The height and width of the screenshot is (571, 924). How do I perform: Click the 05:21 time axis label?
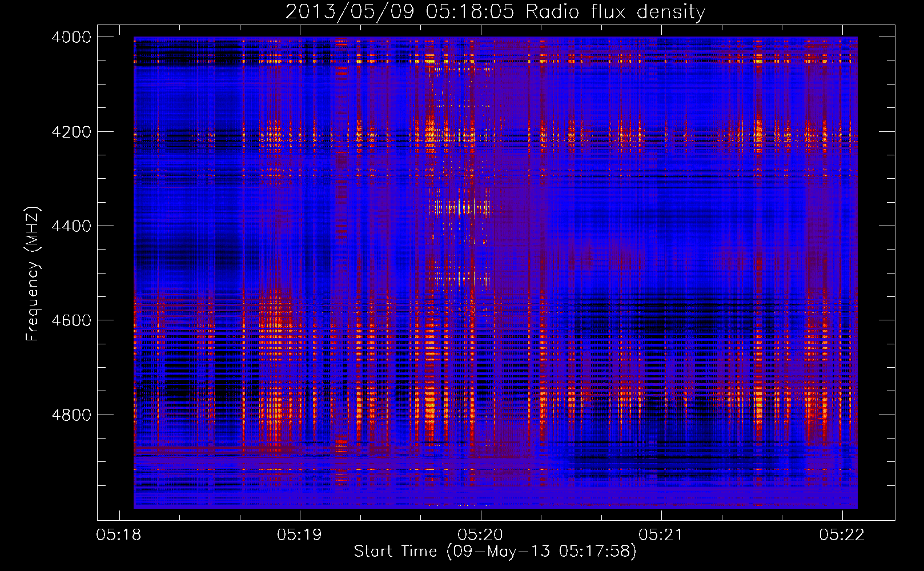click(x=661, y=535)
